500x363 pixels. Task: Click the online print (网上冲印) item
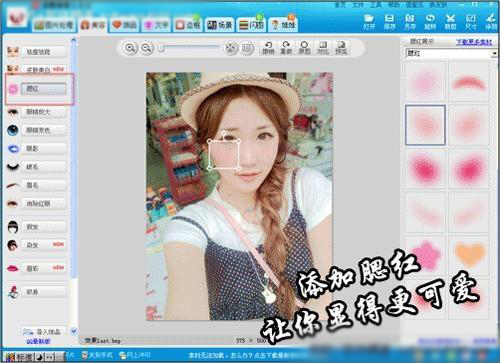coord(135,356)
